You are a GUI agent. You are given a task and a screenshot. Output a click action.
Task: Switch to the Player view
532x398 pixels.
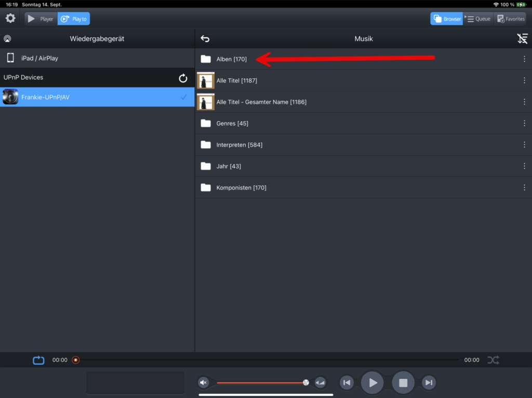click(41, 19)
